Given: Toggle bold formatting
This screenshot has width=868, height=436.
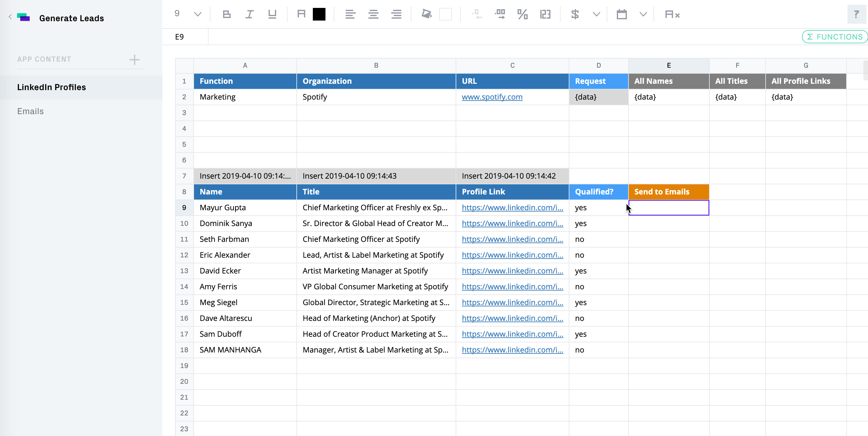Looking at the screenshot, I should [x=227, y=14].
